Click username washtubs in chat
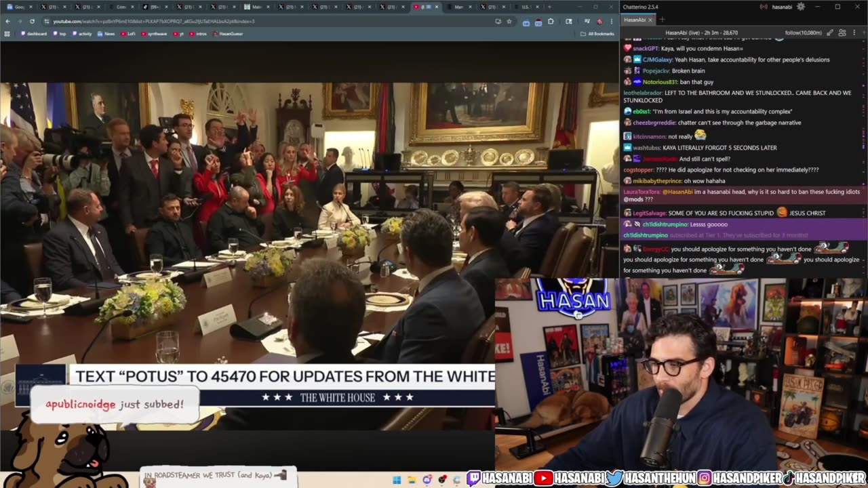Image resolution: width=868 pixels, height=488 pixels. (646, 147)
